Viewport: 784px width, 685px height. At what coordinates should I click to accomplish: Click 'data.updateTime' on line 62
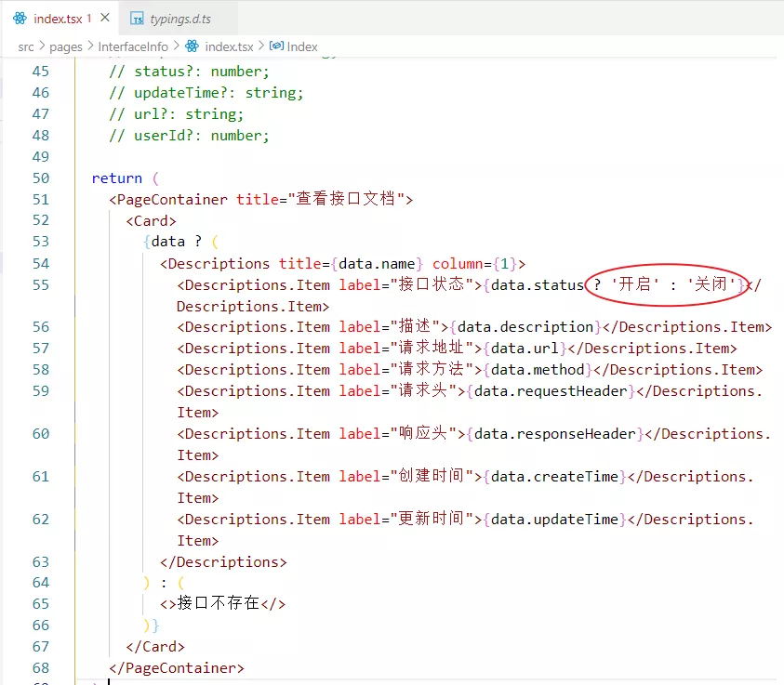pos(554,520)
